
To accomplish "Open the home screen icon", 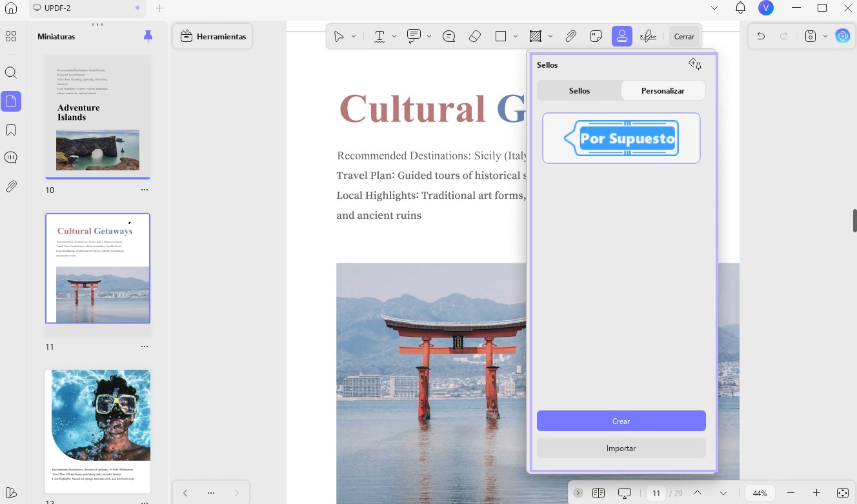I will tap(10, 8).
